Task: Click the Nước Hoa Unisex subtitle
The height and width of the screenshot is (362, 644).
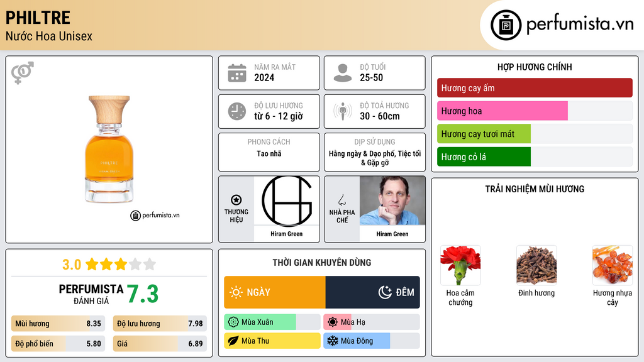Action: click(49, 36)
